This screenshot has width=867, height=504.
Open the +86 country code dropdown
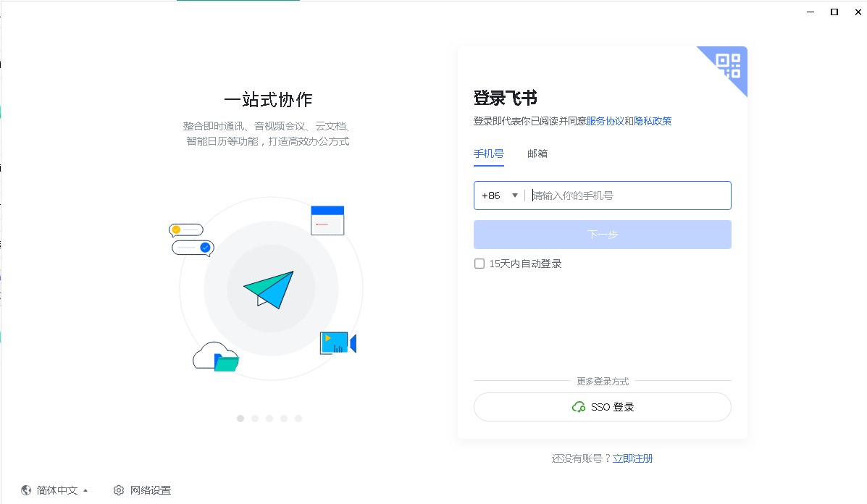[x=498, y=195]
